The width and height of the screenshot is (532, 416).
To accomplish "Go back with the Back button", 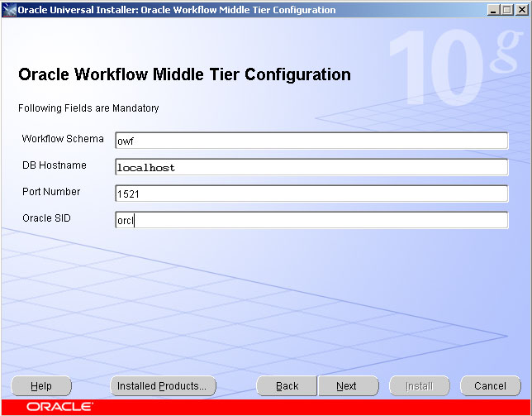I will coord(287,386).
